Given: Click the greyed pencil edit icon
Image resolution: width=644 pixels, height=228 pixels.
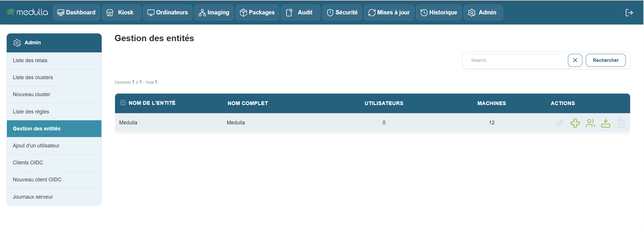Looking at the screenshot, I should click(x=560, y=123).
